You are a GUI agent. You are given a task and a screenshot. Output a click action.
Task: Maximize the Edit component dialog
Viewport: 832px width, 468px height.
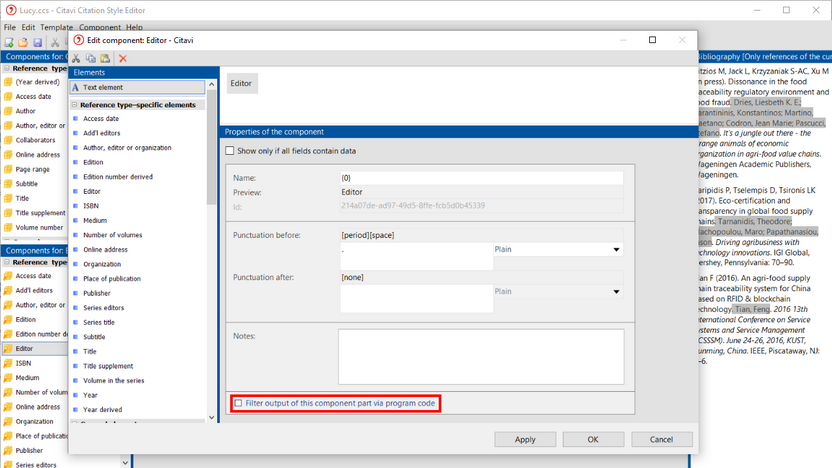(652, 40)
